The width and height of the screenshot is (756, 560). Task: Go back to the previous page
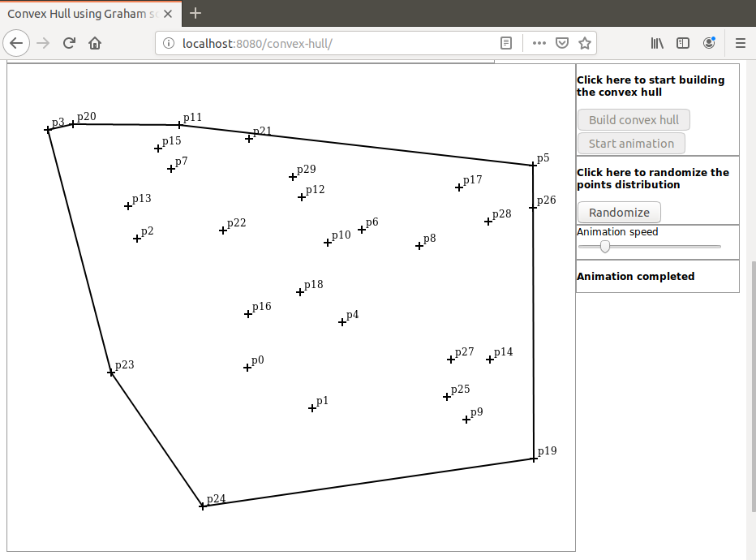pos(16,43)
